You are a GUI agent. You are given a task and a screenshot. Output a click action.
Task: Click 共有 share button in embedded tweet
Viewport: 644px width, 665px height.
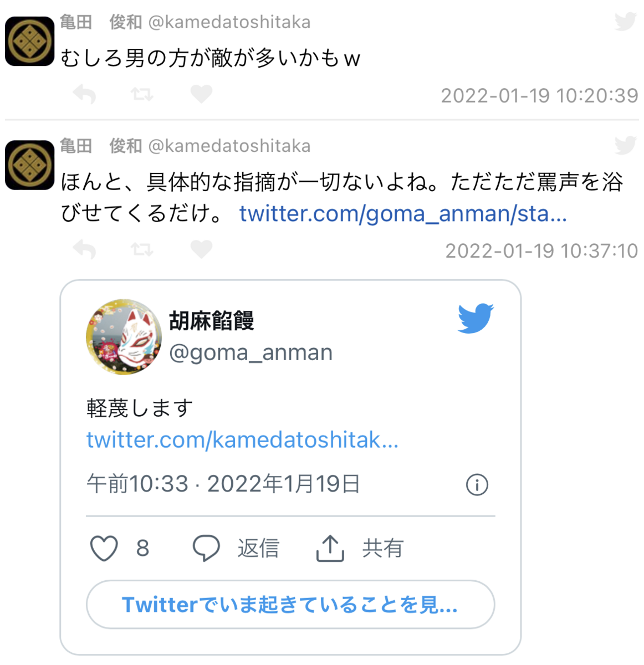point(360,548)
